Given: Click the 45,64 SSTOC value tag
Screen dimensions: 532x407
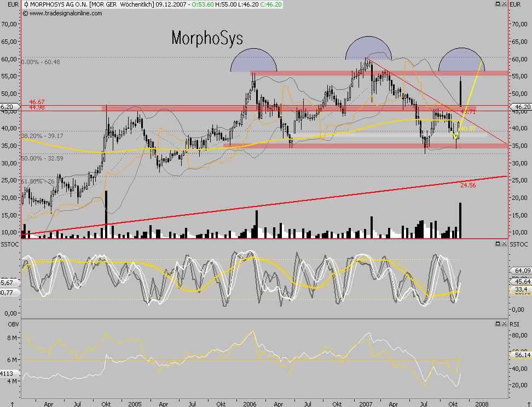Looking at the screenshot, I should [x=522, y=282].
